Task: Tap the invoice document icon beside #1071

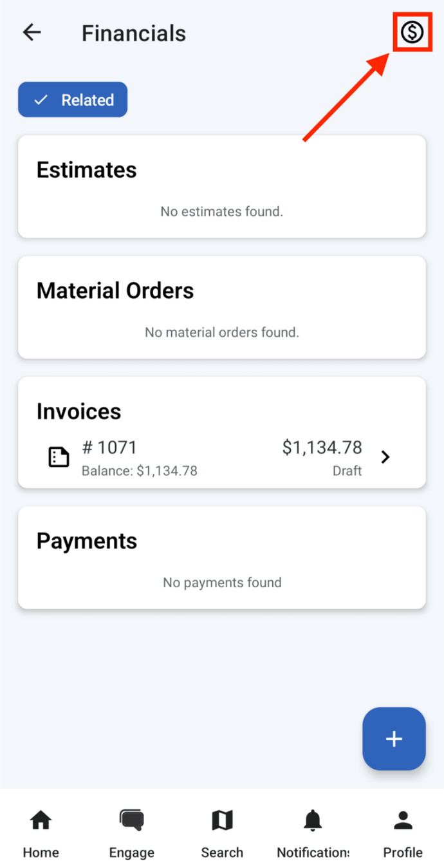Action: click(x=59, y=457)
